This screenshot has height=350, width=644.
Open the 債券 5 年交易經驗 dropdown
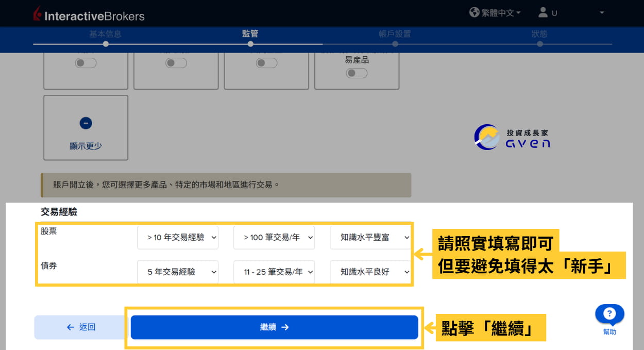click(x=178, y=272)
